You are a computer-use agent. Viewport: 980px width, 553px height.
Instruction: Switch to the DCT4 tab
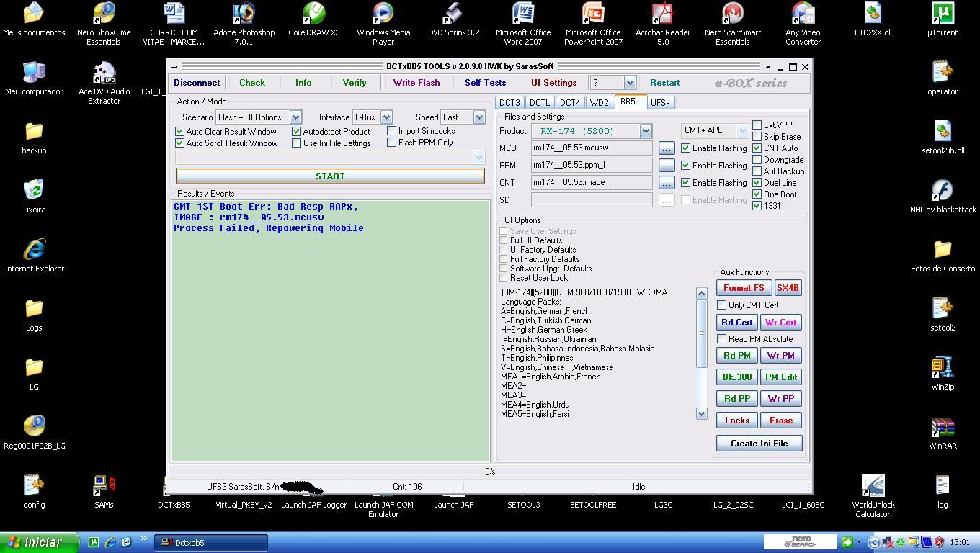pyautogui.click(x=570, y=103)
